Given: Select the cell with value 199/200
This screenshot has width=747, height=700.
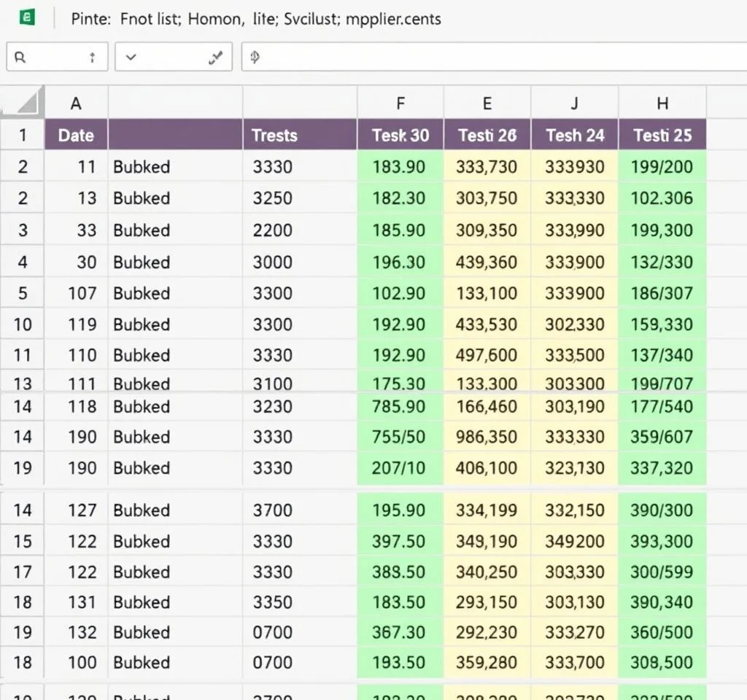Looking at the screenshot, I should point(662,167).
